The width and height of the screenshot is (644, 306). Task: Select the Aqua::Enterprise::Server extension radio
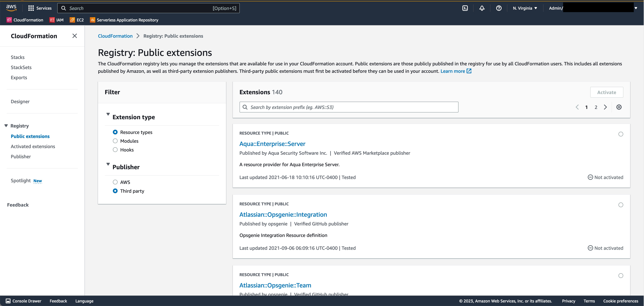(x=621, y=134)
